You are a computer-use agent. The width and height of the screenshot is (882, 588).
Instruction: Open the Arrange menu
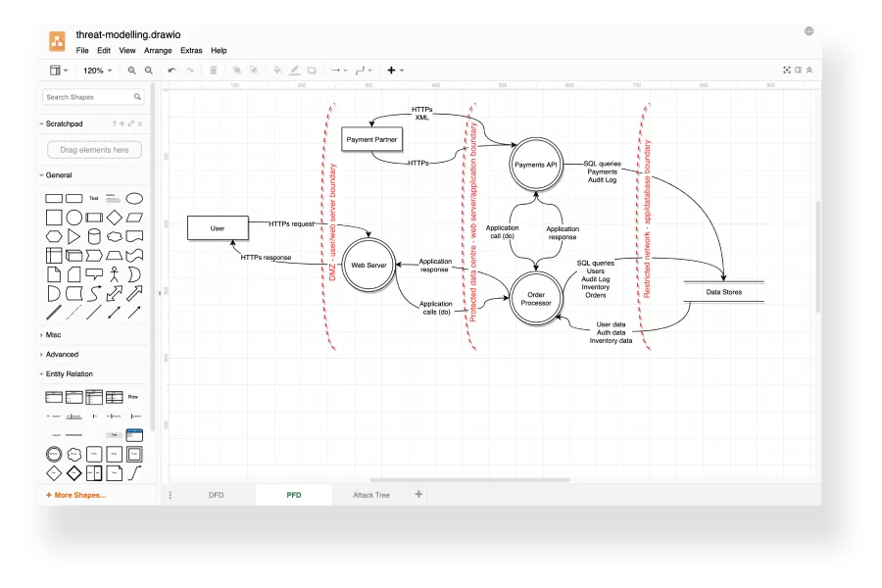click(158, 50)
